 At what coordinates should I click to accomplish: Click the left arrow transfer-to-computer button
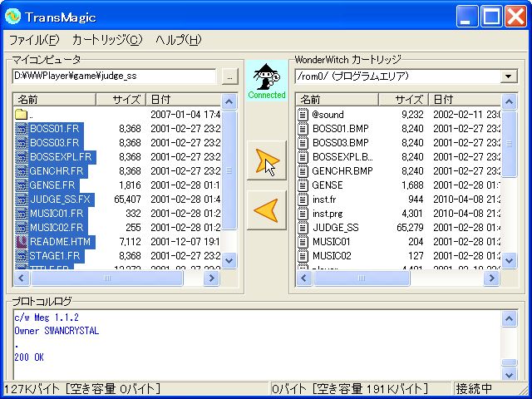[267, 210]
